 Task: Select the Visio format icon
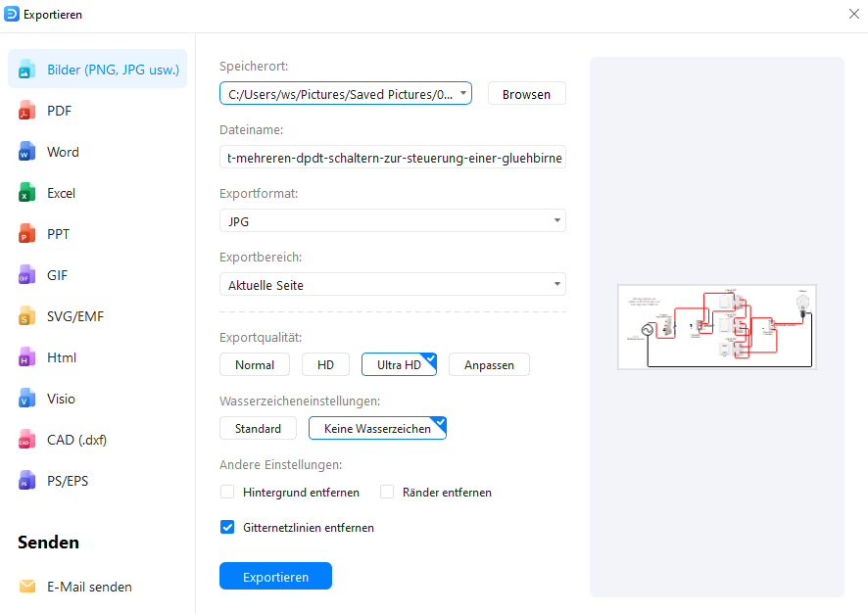pyautogui.click(x=27, y=400)
